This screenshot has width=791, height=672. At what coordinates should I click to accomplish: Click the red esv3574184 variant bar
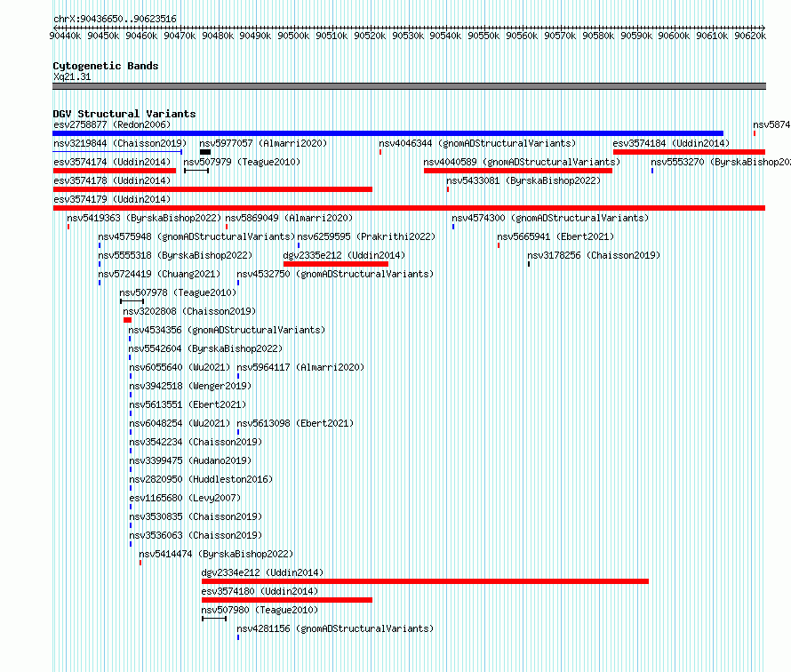[x=689, y=152]
